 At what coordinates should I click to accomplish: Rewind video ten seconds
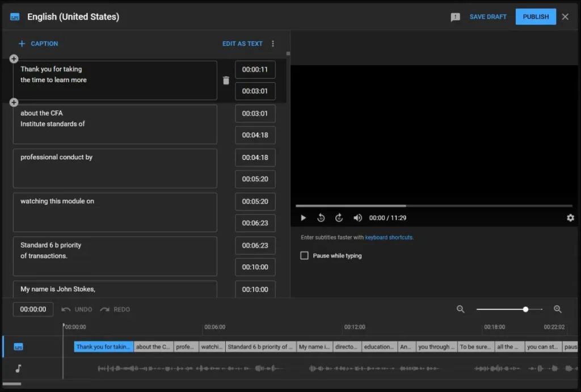(321, 218)
